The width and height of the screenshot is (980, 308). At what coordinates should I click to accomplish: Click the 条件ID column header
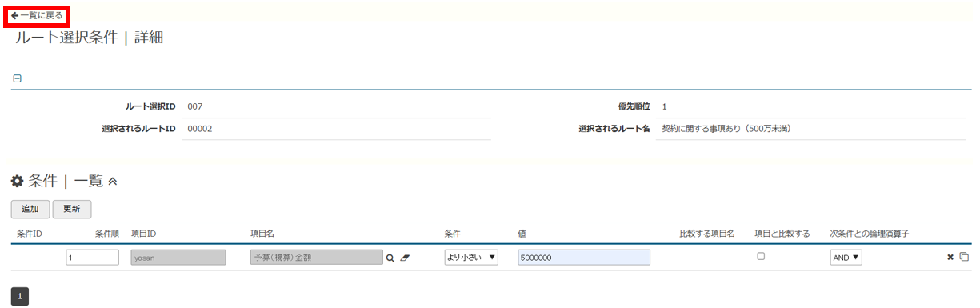(30, 234)
